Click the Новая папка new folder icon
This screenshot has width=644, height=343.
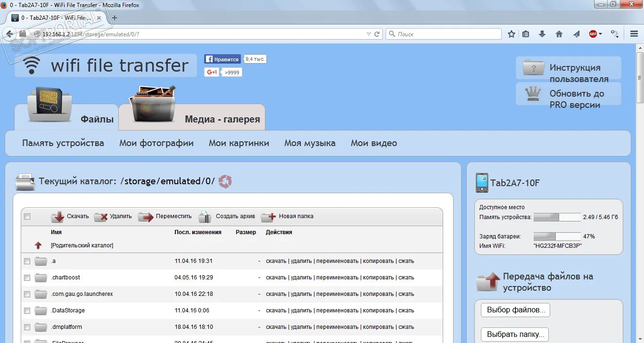point(268,217)
